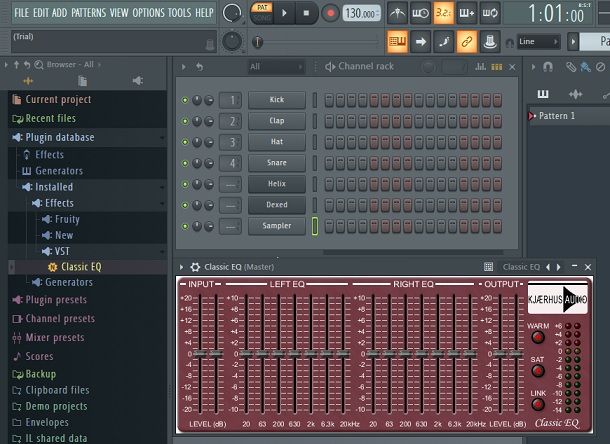
Task: Click the channel selector next to Sampler
Action: [x=315, y=226]
